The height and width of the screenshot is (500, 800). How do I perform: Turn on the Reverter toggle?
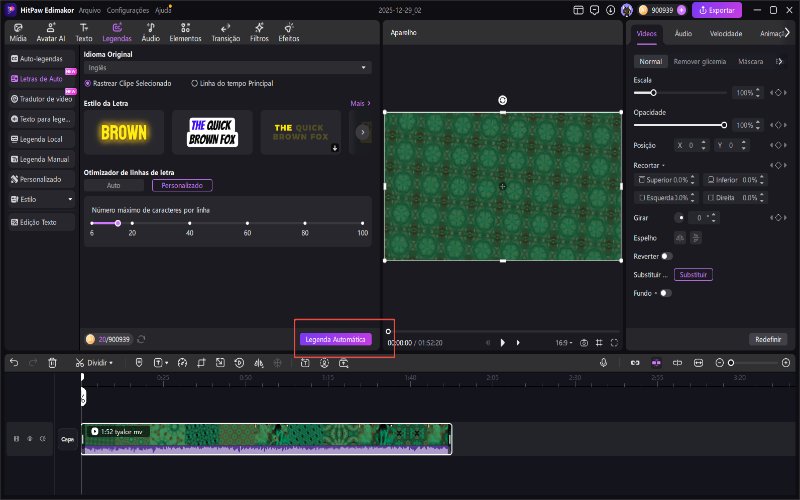(x=666, y=256)
